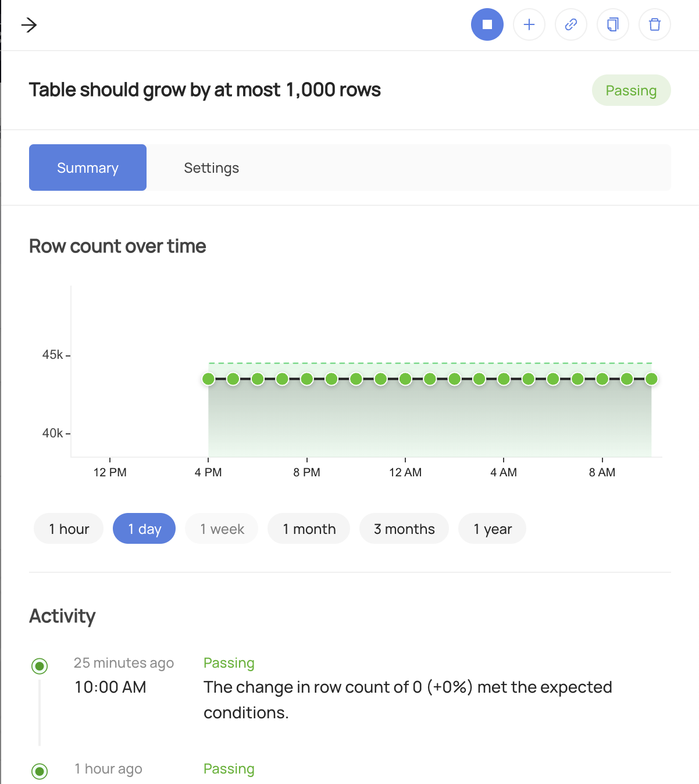Delete monitor with trash icon

pyautogui.click(x=654, y=24)
